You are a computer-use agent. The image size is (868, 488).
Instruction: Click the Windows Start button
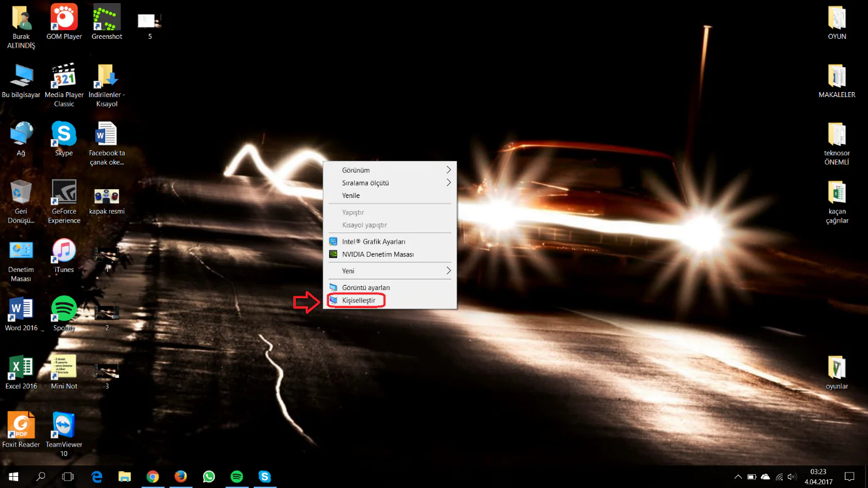pyautogui.click(x=13, y=477)
